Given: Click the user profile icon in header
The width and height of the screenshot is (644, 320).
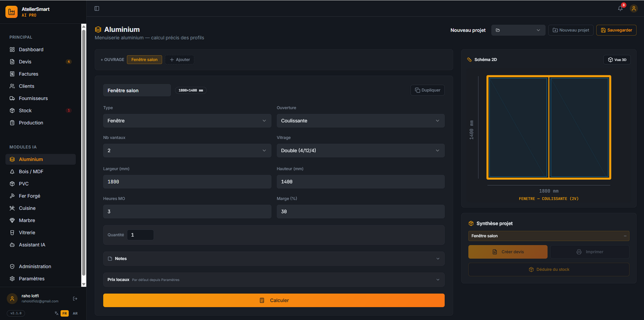Looking at the screenshot, I should [x=634, y=8].
